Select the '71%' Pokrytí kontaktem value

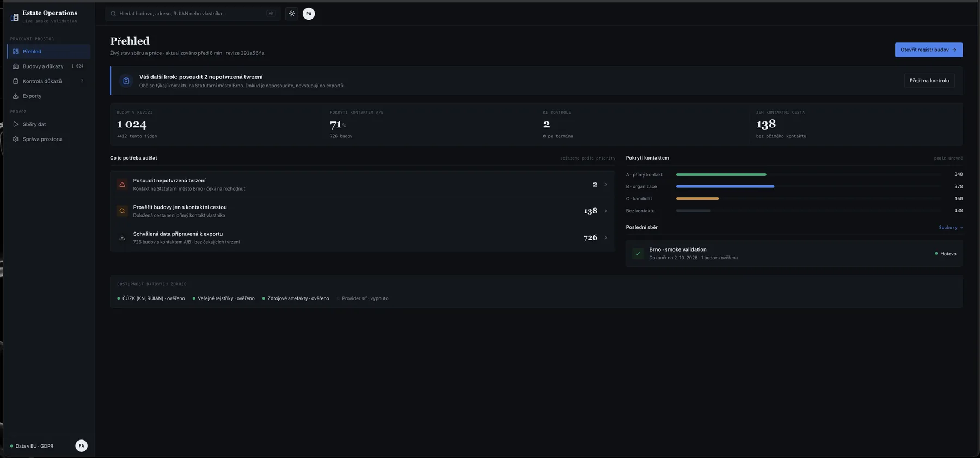pyautogui.click(x=338, y=124)
